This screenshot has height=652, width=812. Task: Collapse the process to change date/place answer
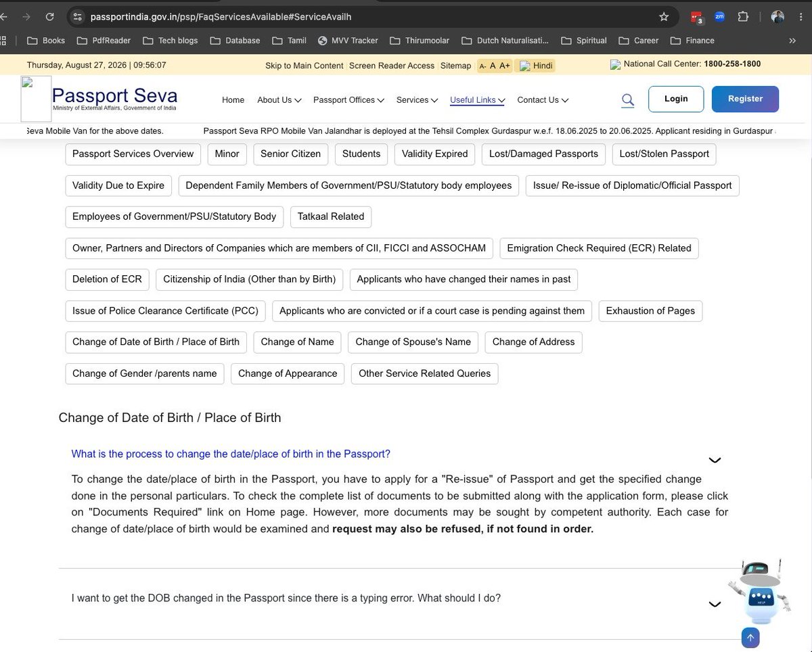(x=715, y=461)
